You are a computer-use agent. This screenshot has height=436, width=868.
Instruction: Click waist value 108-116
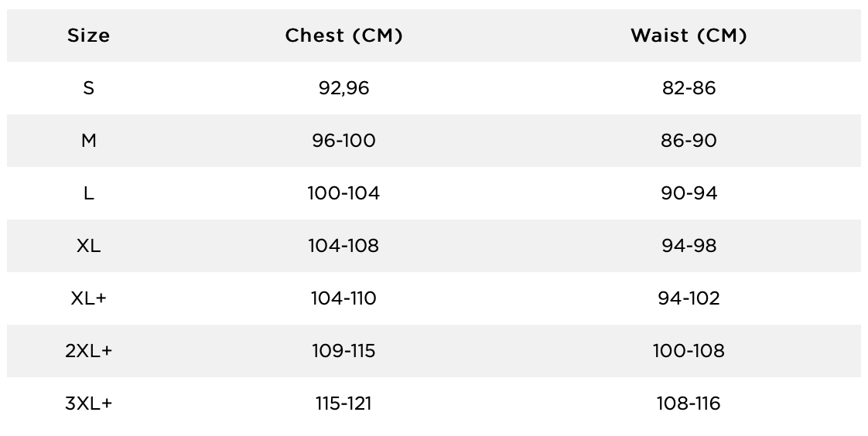(x=689, y=404)
